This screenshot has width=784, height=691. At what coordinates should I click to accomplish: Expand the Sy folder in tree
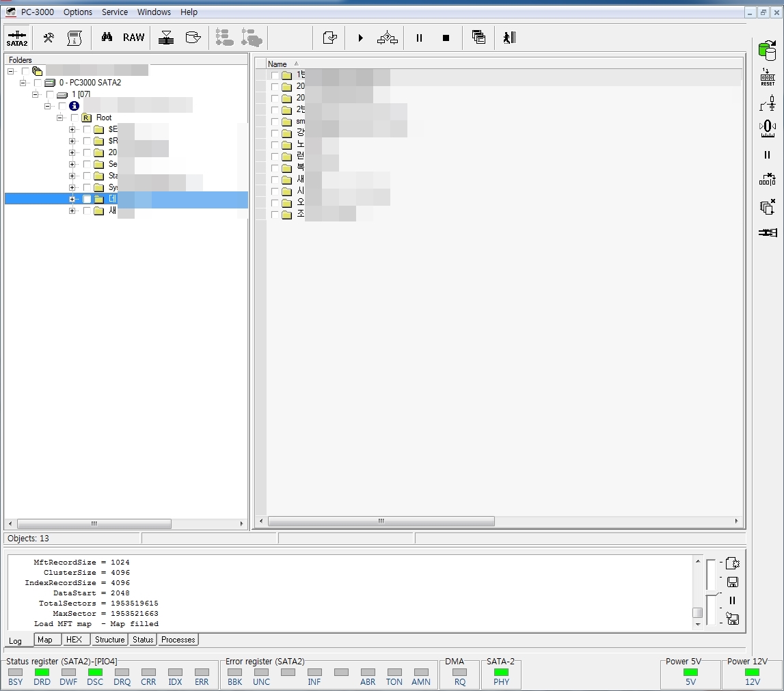[72, 187]
